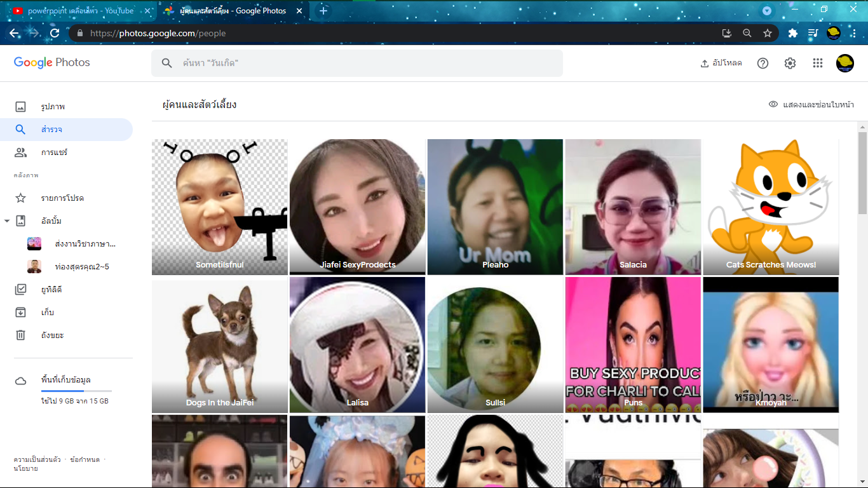This screenshot has width=868, height=488.
Task: Click the Favorites star icon in sidebar
Action: 20,198
